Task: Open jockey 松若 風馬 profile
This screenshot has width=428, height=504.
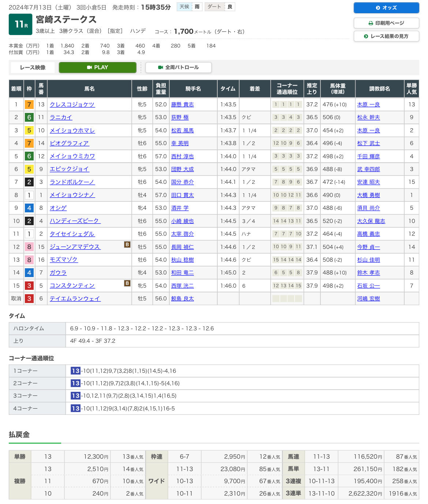Action: (183, 130)
